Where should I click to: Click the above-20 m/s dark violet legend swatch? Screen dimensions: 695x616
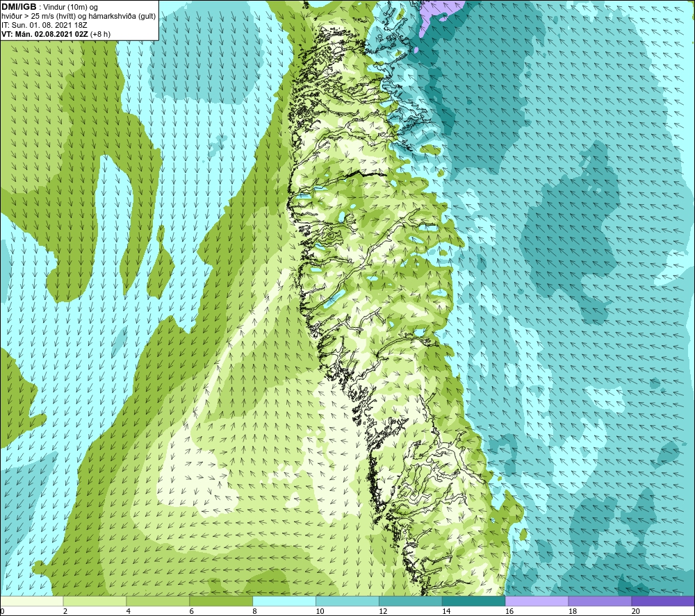[663, 601]
